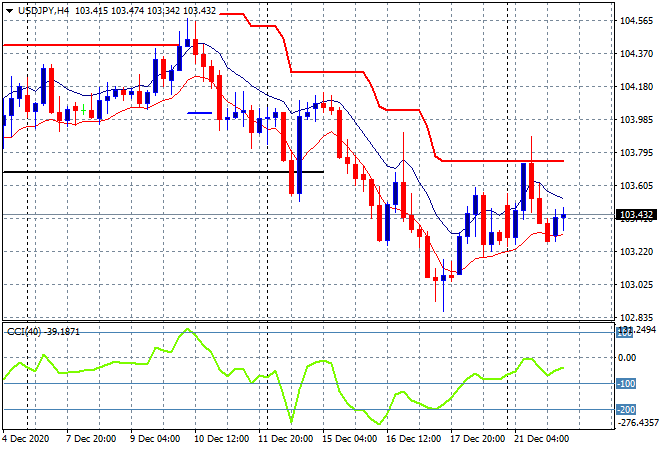Screen dimensions: 660x450
Task: Click the chart dropdown triangle beside USDJPY,H4
Action: pos(9,11)
